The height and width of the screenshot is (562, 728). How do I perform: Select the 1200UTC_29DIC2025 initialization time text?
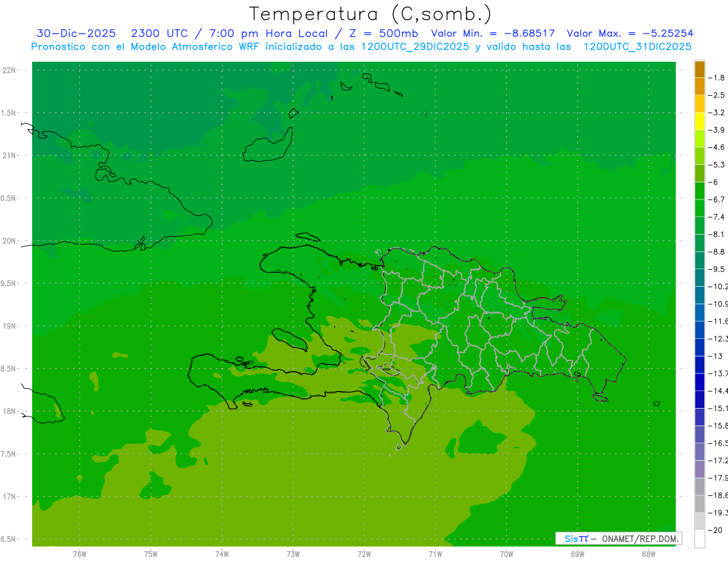(415, 47)
